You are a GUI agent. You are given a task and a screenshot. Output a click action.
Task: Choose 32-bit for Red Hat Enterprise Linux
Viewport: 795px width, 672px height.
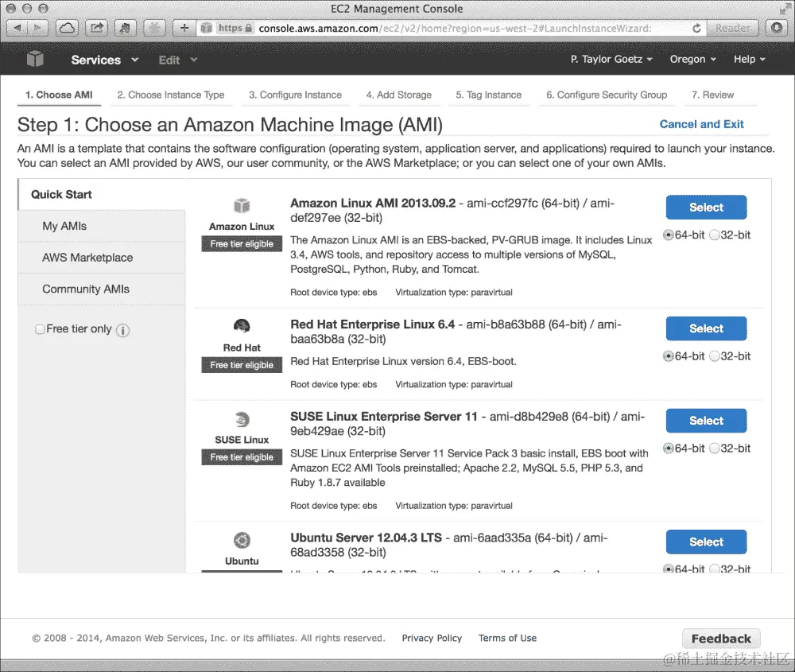click(x=715, y=356)
